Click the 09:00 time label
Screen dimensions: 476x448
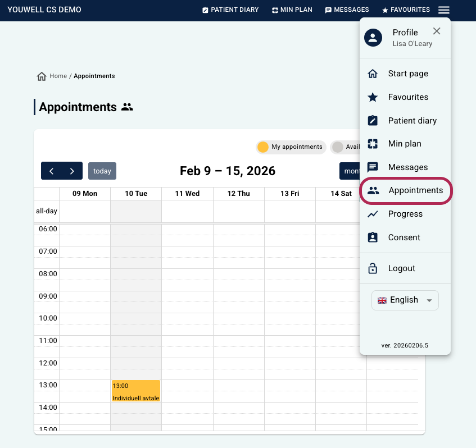[x=48, y=296]
